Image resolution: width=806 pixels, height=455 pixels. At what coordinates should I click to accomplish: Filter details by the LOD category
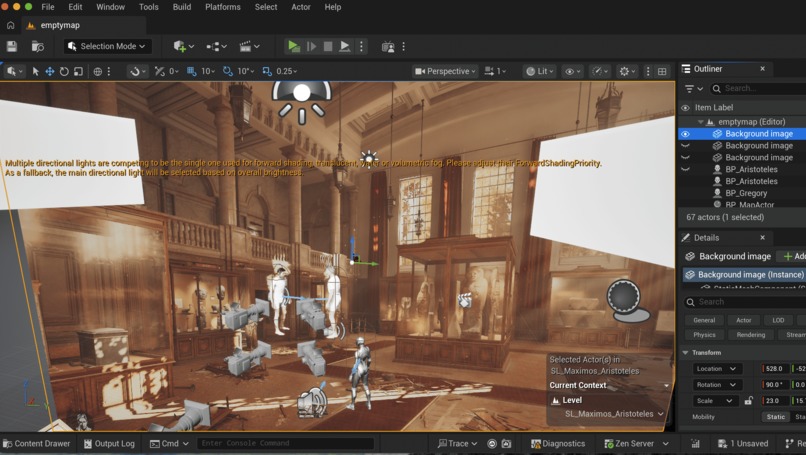pos(778,320)
